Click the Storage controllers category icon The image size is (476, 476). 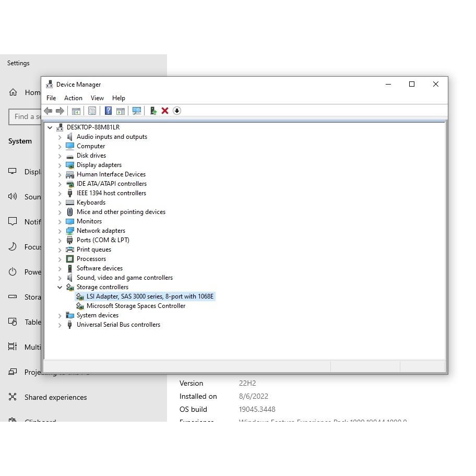pos(70,287)
